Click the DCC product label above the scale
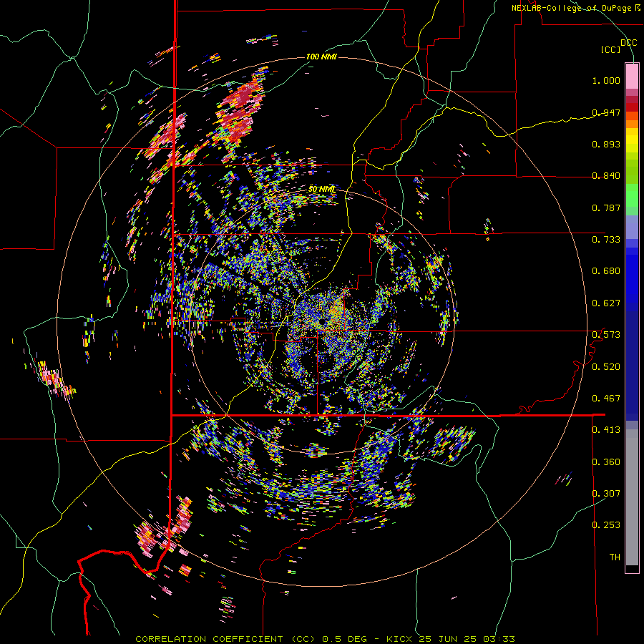 (628, 42)
